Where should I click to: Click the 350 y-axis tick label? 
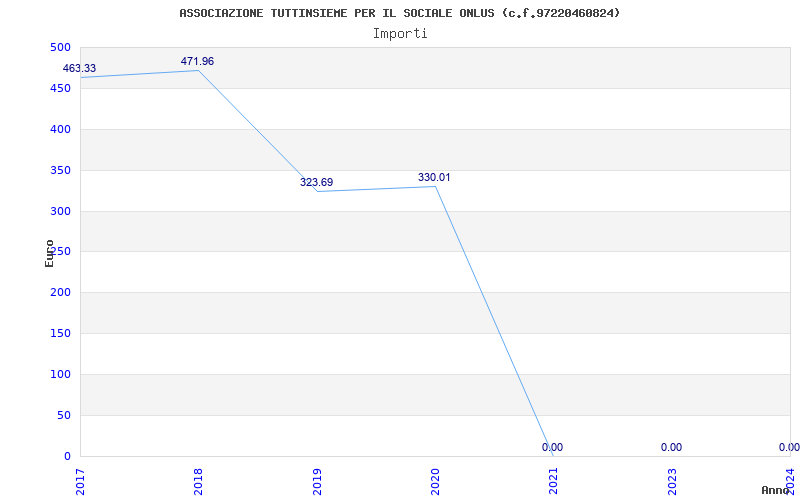pyautogui.click(x=60, y=170)
